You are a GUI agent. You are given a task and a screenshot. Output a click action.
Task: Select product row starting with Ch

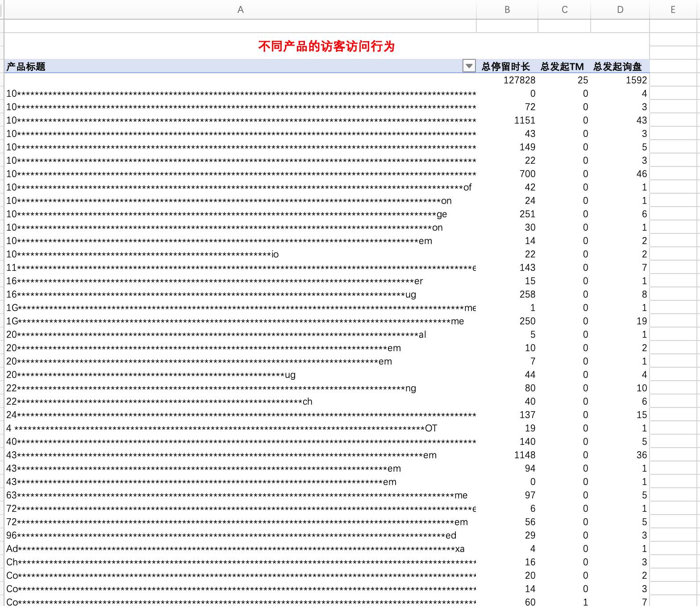tap(240, 562)
